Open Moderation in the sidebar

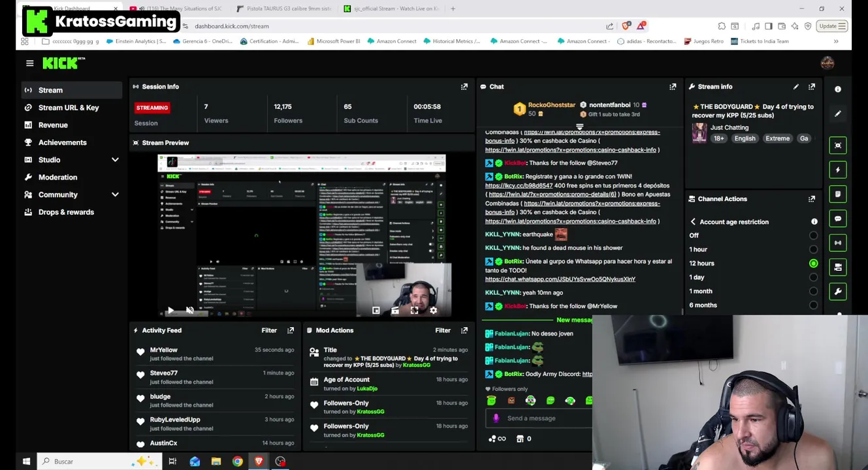pos(71,178)
